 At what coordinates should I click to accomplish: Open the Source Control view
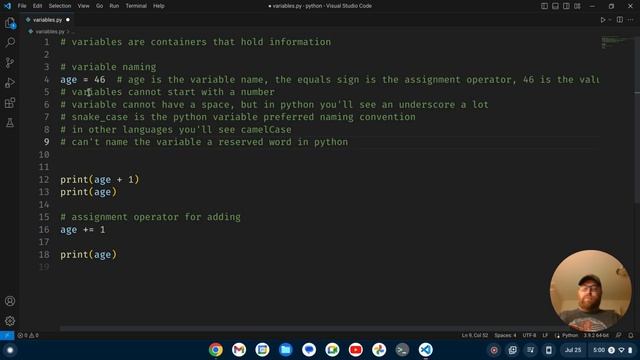10,62
